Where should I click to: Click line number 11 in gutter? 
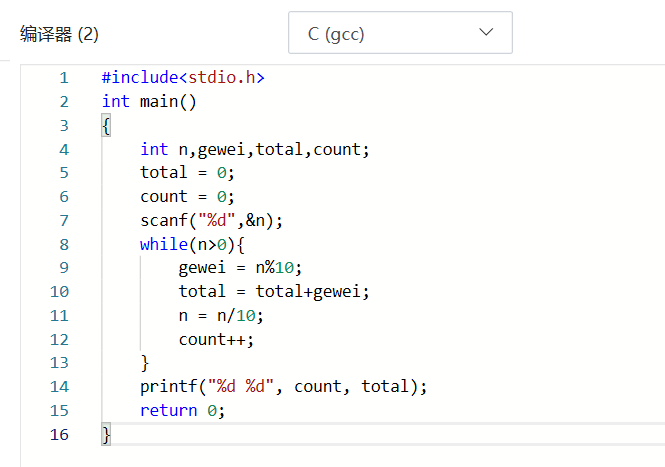coord(59,316)
